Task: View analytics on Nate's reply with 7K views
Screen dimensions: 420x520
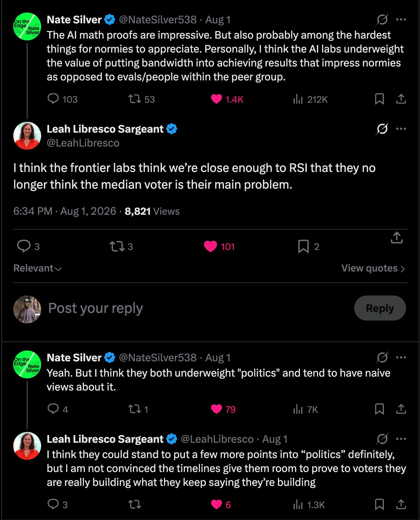Action: (x=305, y=409)
